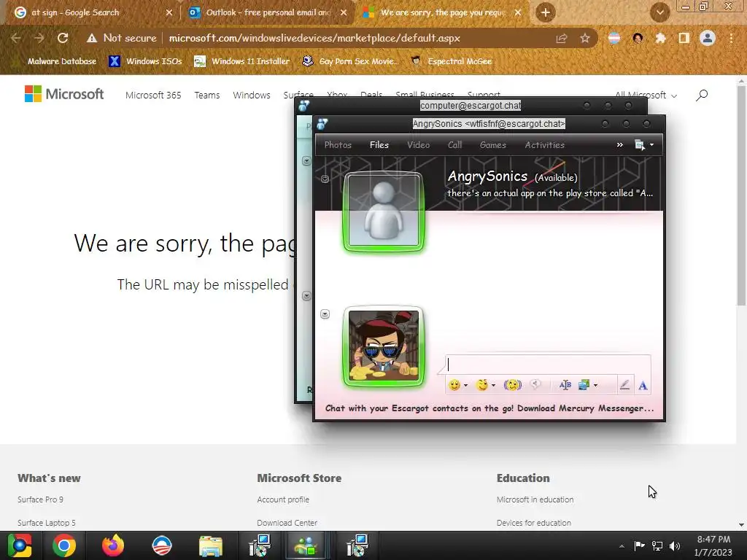The width and height of the screenshot is (747, 560).
Task: Switch to handwriting pen mode
Action: (x=624, y=385)
